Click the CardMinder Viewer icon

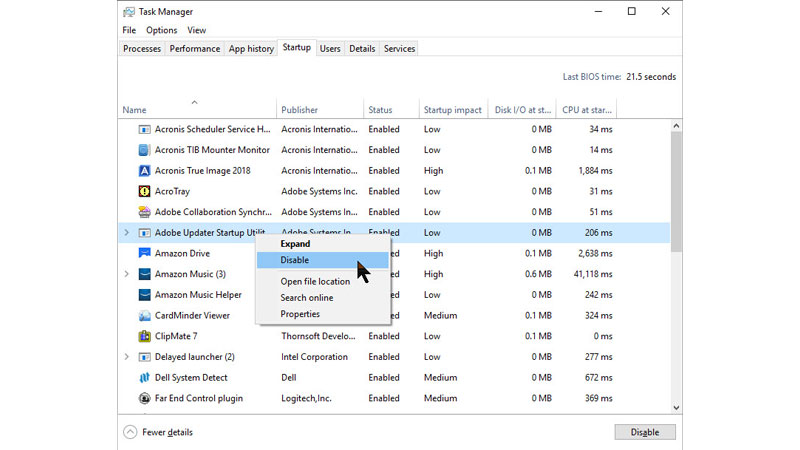(x=144, y=316)
